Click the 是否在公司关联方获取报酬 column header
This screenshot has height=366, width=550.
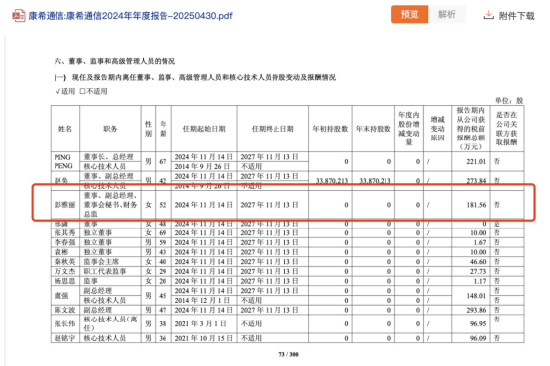507,128
